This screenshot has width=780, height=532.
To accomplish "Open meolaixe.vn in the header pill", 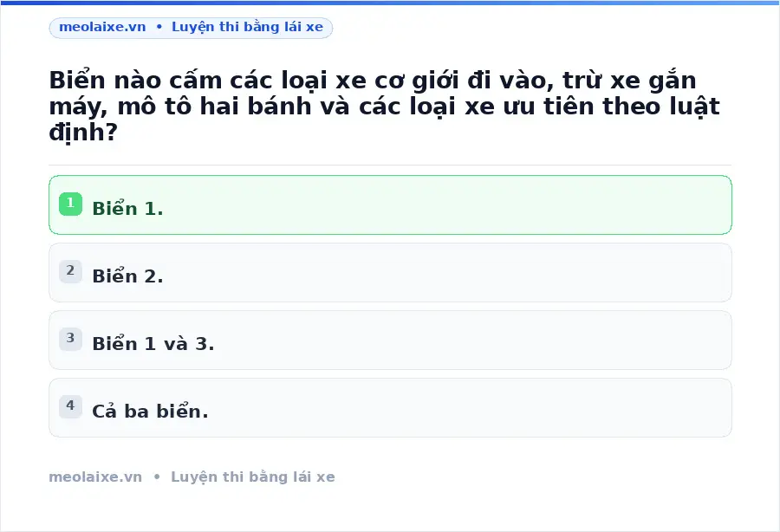I will pyautogui.click(x=102, y=27).
